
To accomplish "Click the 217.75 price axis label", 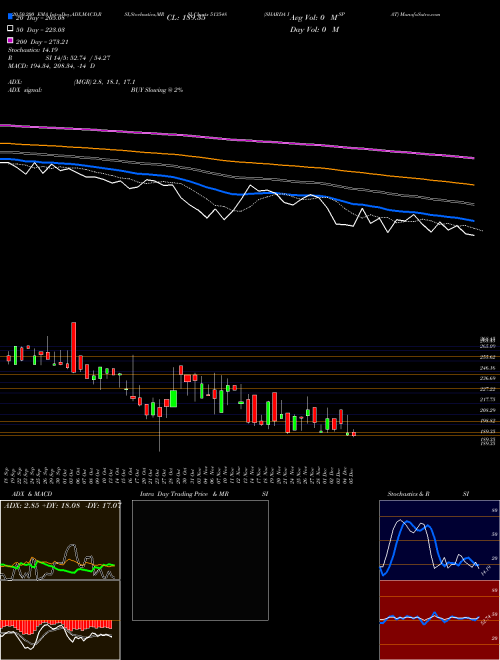I will click(488, 399).
